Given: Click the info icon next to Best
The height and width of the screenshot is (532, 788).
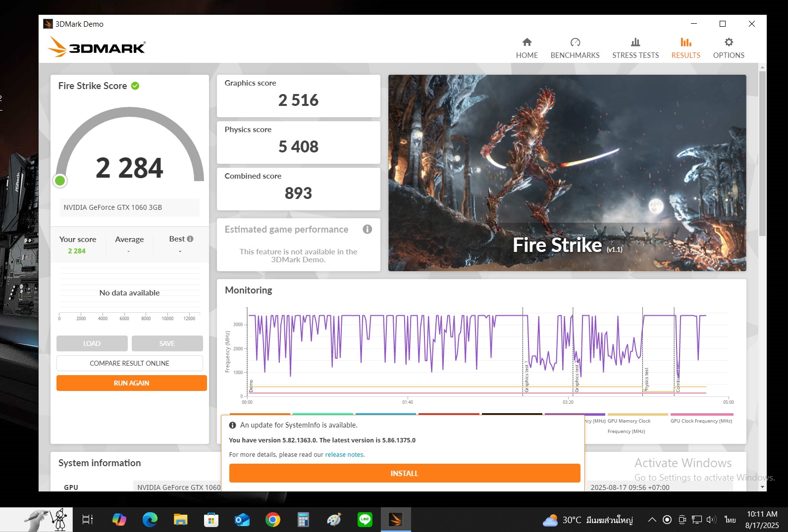Looking at the screenshot, I should [190, 239].
